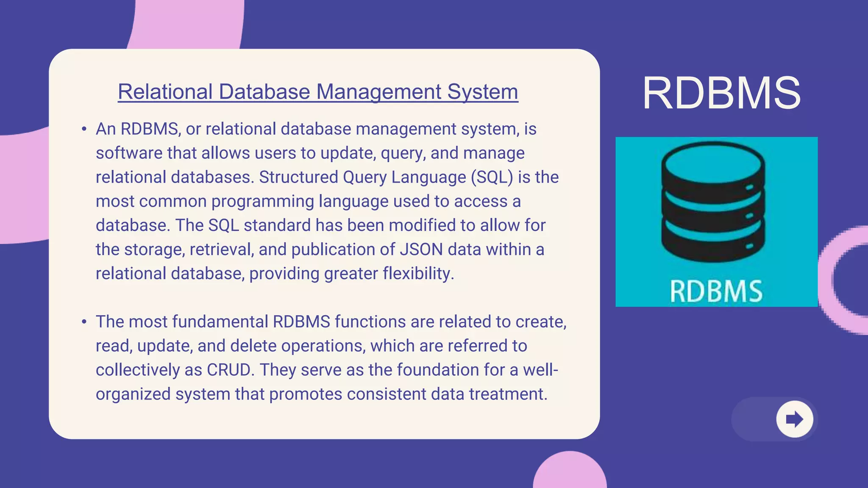Click the word CRUD in the second bullet
Image resolution: width=868 pixels, height=488 pixels.
228,370
